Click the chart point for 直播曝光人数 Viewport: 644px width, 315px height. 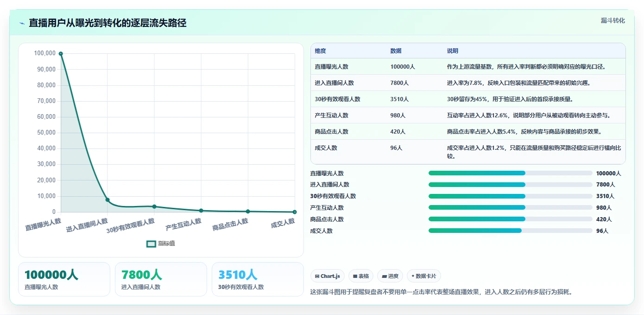(x=61, y=54)
